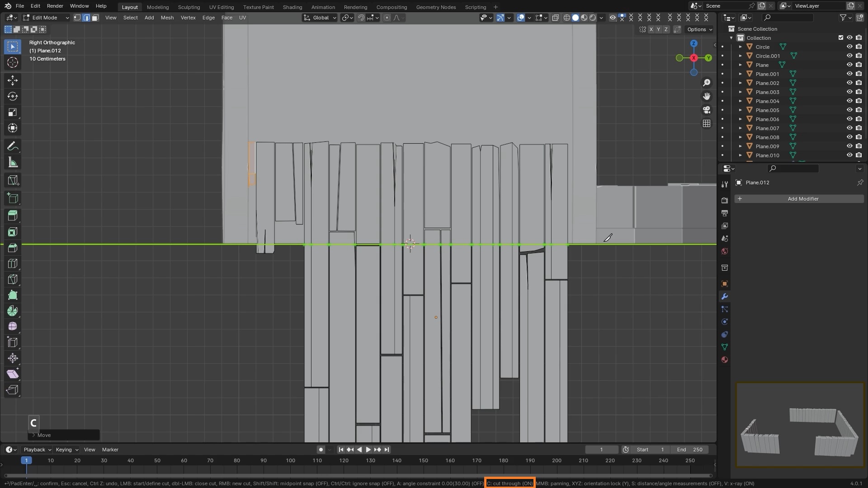Click Add Modifier button
Screen dimensions: 868x488
pyautogui.click(x=799, y=199)
